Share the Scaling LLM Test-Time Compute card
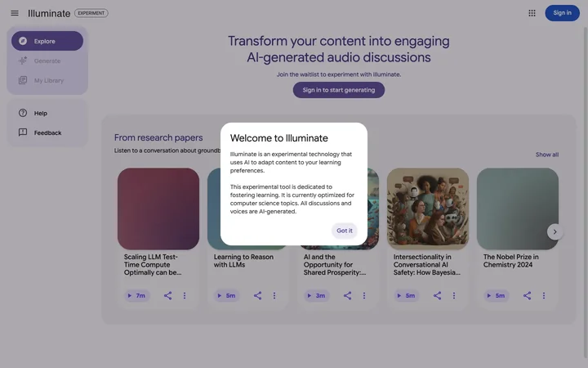 [167, 295]
